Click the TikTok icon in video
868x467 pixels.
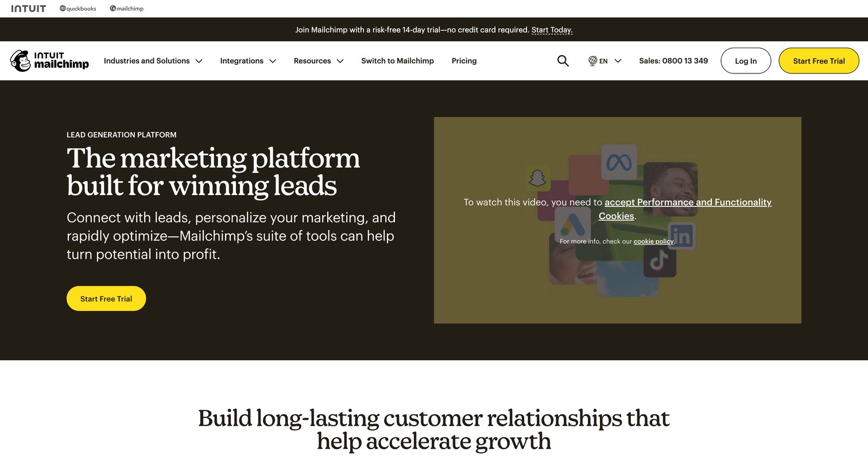coord(660,261)
